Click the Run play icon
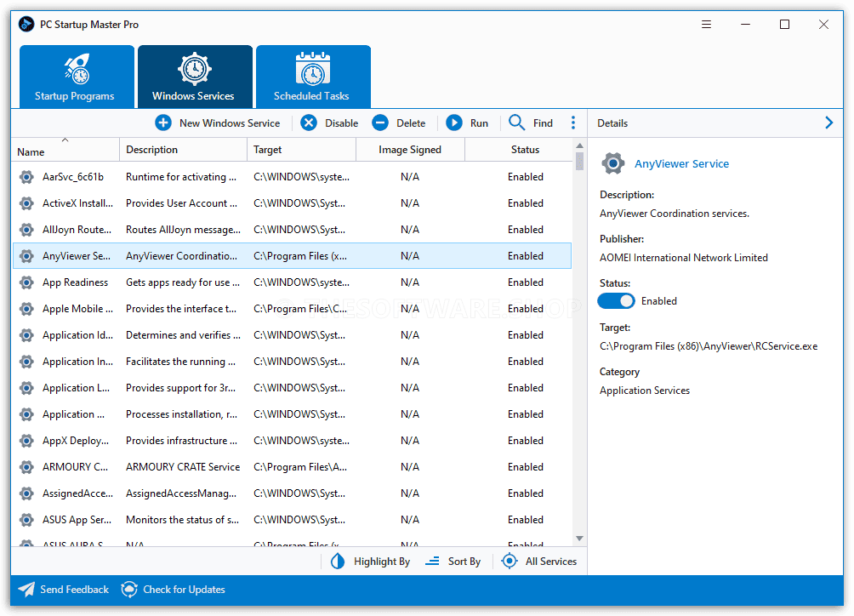The height and width of the screenshot is (616, 854). (x=454, y=123)
